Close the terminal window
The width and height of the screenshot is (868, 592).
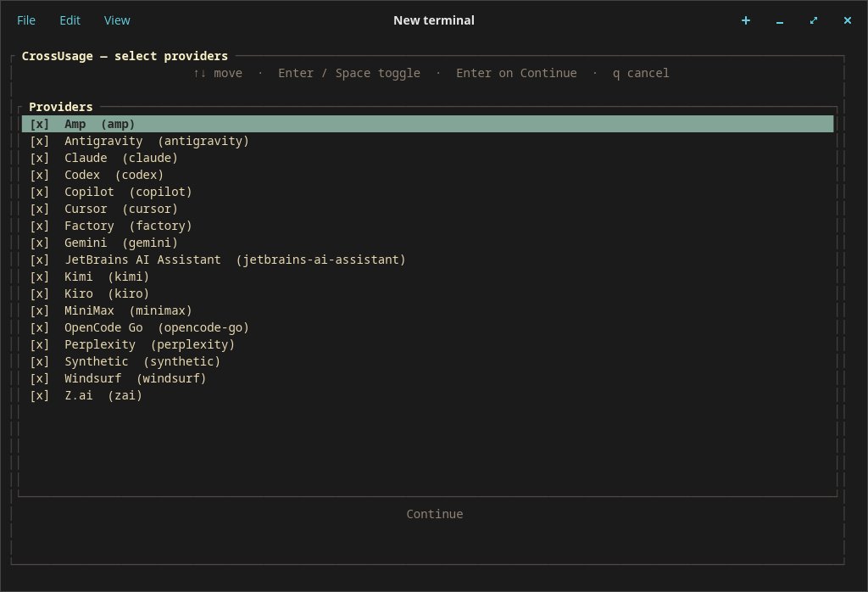click(847, 20)
